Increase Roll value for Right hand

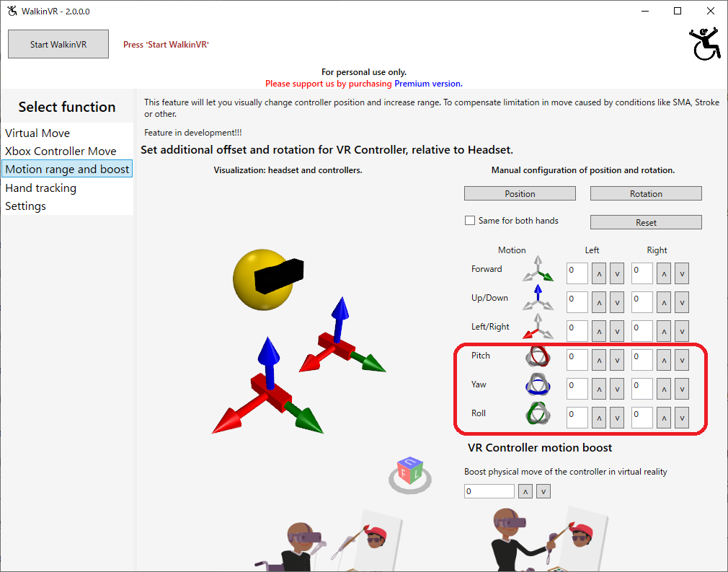click(x=664, y=418)
